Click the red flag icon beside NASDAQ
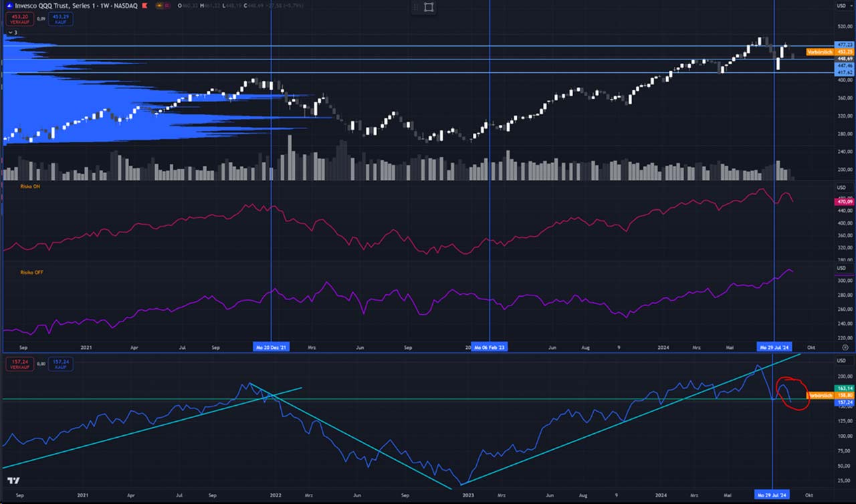This screenshot has height=504, width=856. click(144, 7)
